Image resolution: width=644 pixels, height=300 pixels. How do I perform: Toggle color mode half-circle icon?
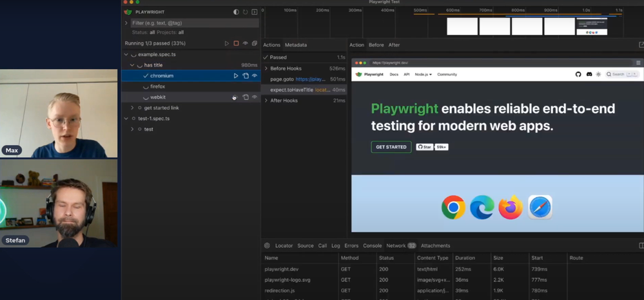click(x=236, y=12)
